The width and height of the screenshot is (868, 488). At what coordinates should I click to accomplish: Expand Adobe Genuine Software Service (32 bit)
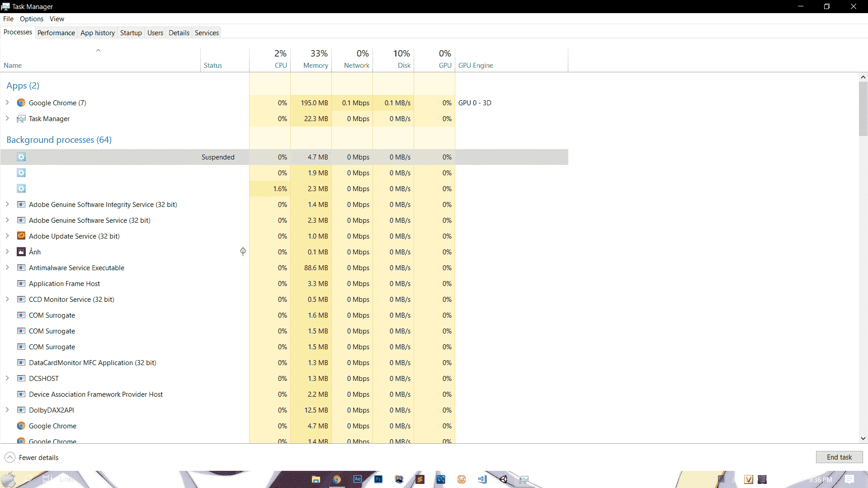tap(7, 220)
